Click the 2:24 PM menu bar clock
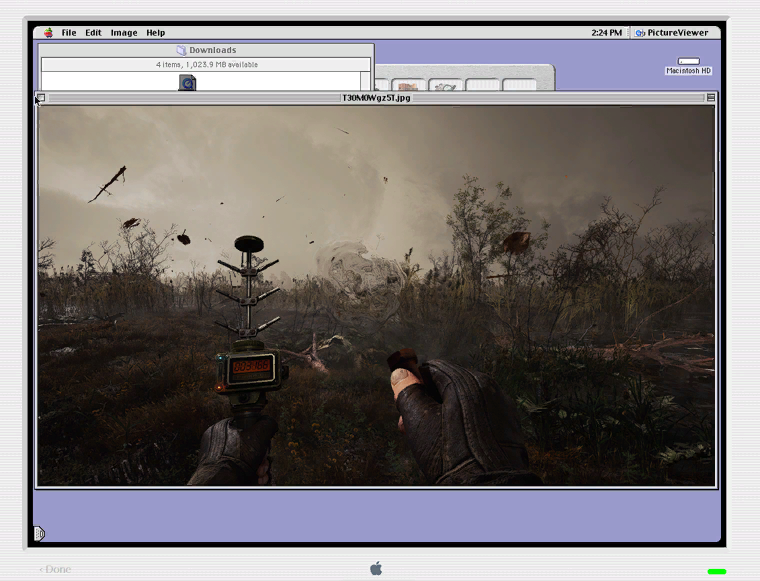Image resolution: width=760 pixels, height=581 pixels. [x=606, y=32]
